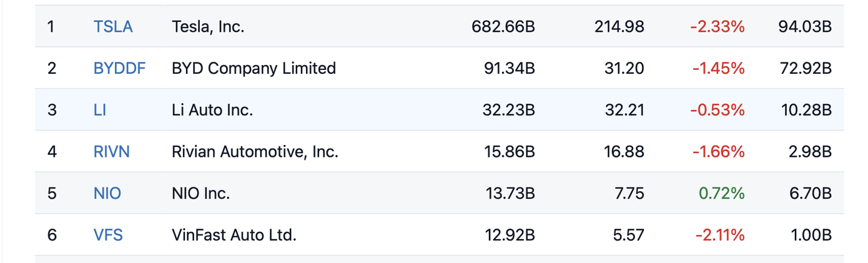
Task: Click Tesla's 682.66B market cap value
Action: [503, 27]
